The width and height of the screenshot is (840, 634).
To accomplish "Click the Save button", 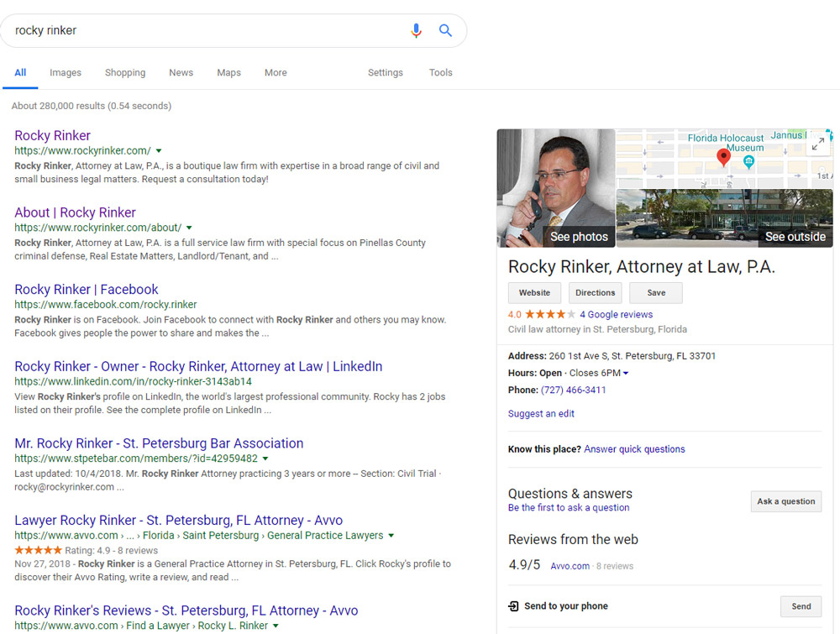I will pyautogui.click(x=656, y=293).
